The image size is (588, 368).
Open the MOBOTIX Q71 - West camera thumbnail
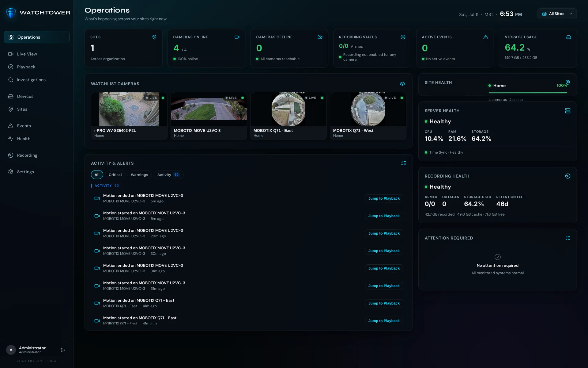point(368,109)
